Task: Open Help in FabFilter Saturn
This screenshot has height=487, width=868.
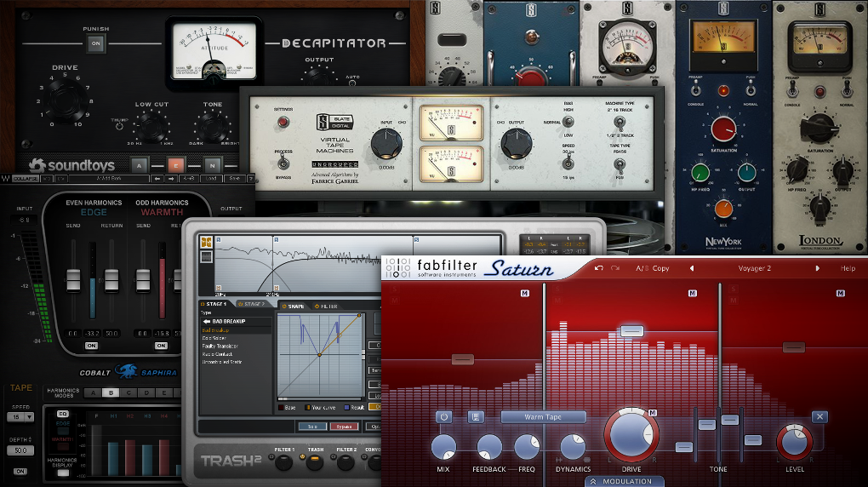Action: click(x=848, y=268)
